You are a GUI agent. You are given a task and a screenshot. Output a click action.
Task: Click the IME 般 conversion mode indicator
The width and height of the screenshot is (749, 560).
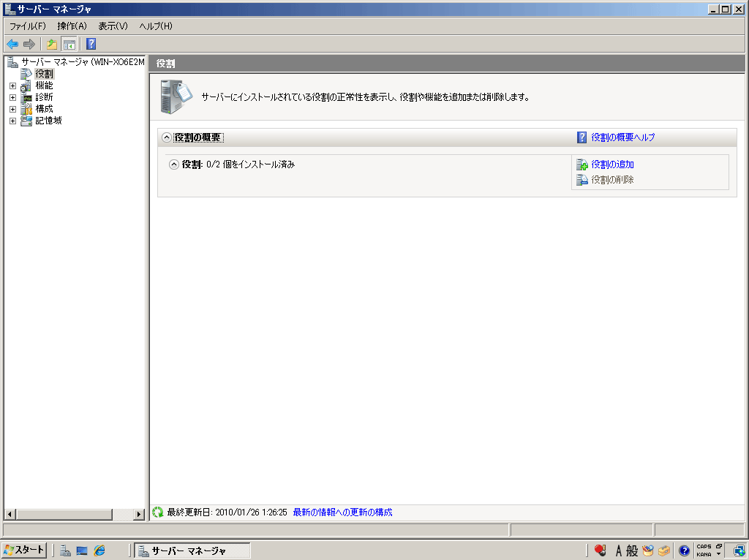[x=632, y=551]
